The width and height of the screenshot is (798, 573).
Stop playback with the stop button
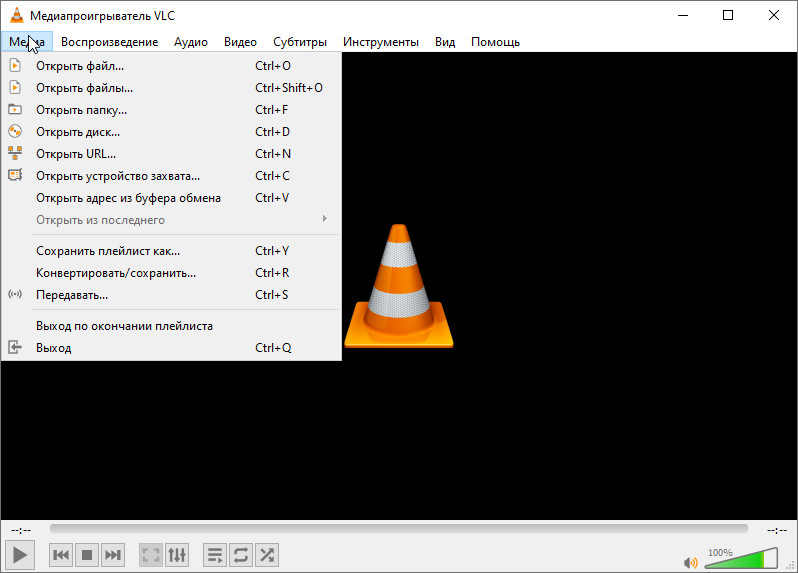pos(87,554)
